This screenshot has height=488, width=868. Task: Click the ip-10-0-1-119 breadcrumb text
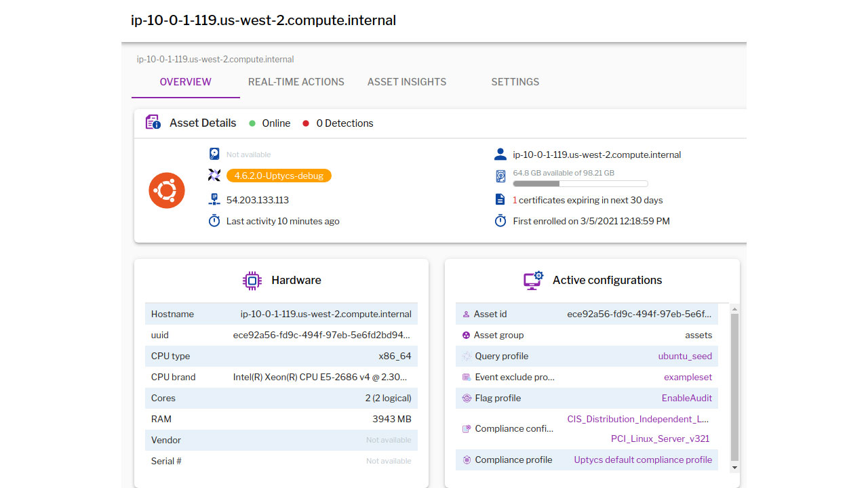(x=215, y=60)
